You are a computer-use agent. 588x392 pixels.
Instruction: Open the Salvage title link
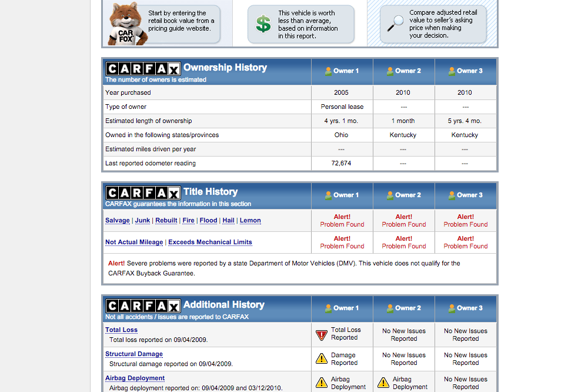click(x=118, y=220)
